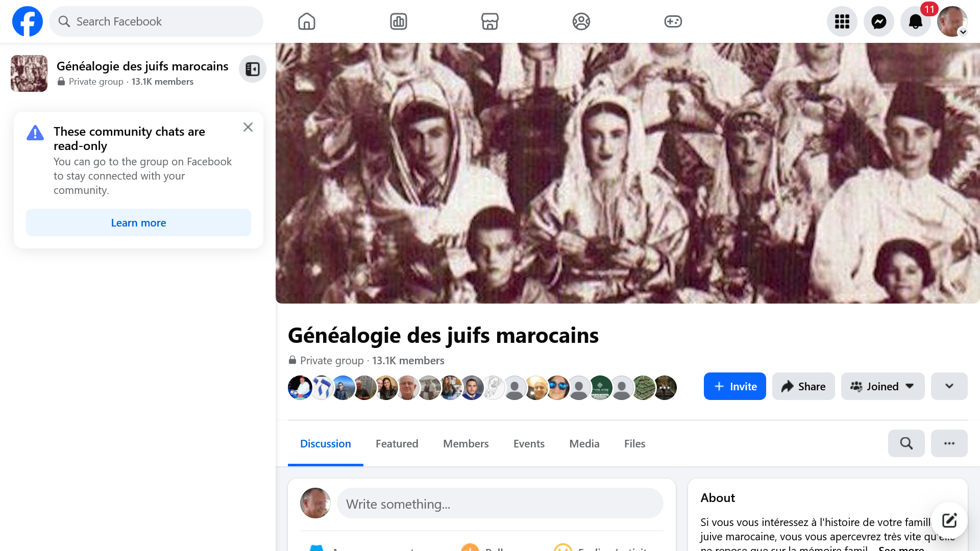Click the Facebook logo

[x=28, y=21]
